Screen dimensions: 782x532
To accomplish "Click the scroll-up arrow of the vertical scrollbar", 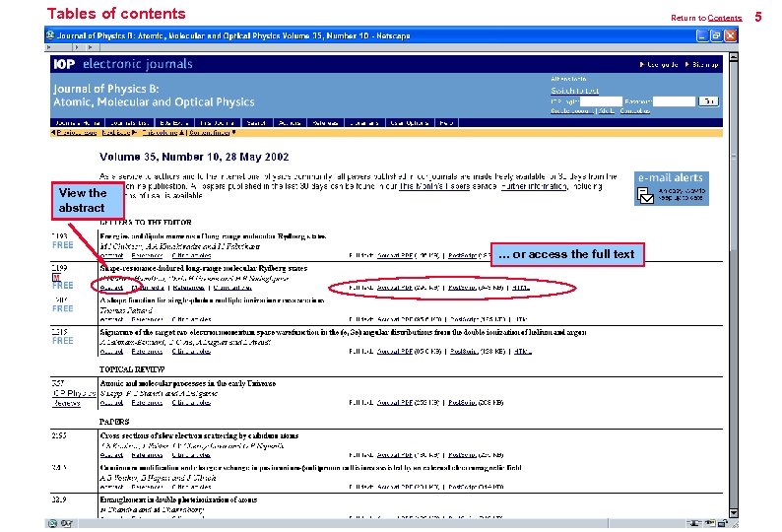I will pos(733,57).
